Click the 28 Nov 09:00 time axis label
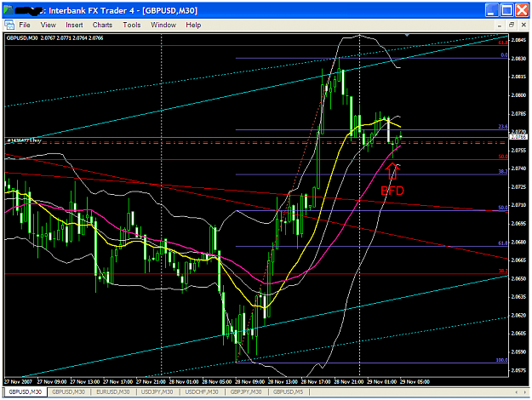 [249, 381]
